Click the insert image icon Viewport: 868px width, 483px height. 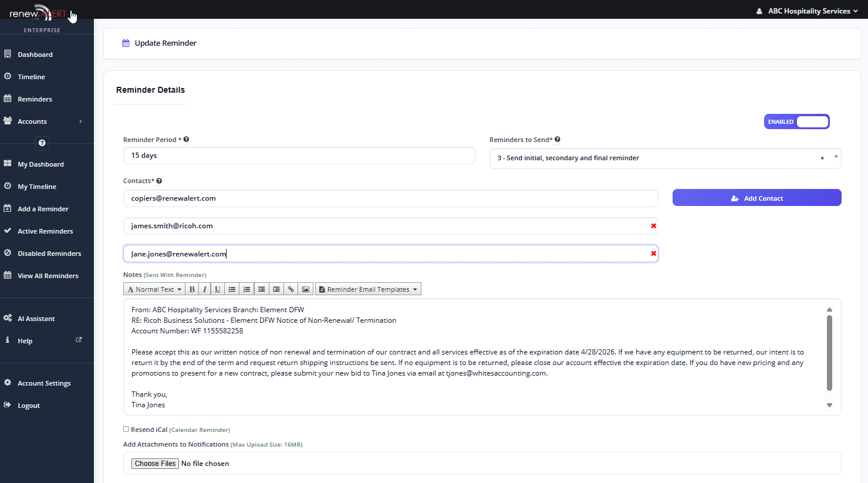[305, 289]
